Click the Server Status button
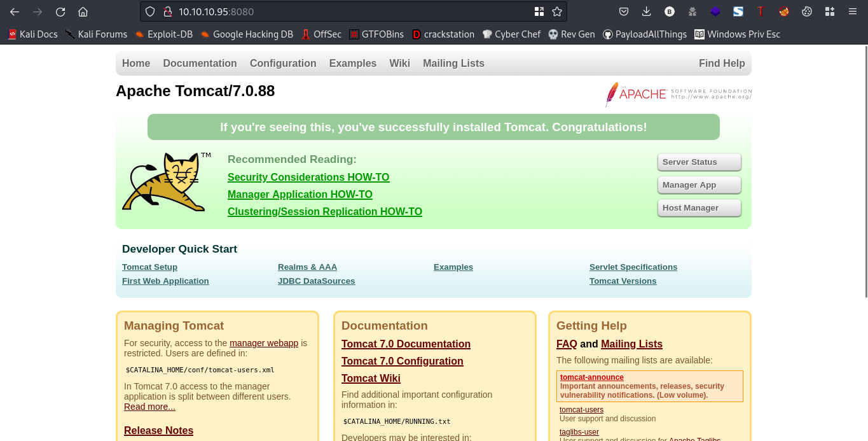The width and height of the screenshot is (868, 441). pyautogui.click(x=699, y=162)
